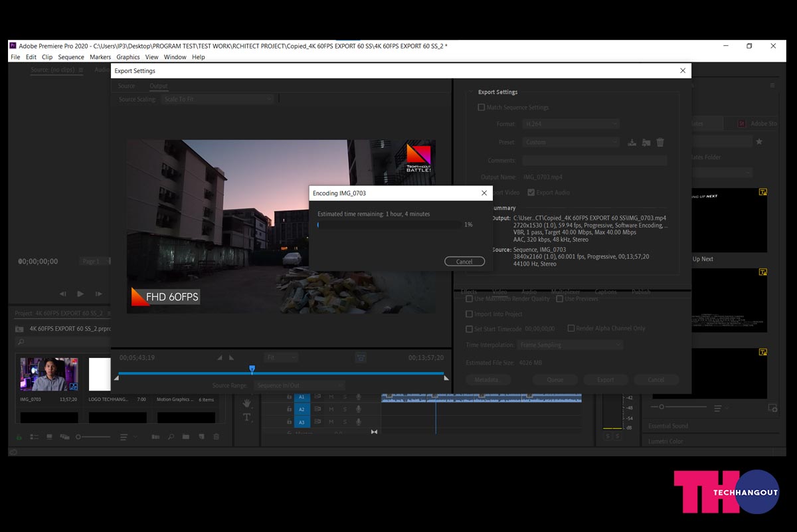Click the Output Name IMG_0703.mp4 link
Viewport: 797px width, 532px height.
pyautogui.click(x=543, y=177)
